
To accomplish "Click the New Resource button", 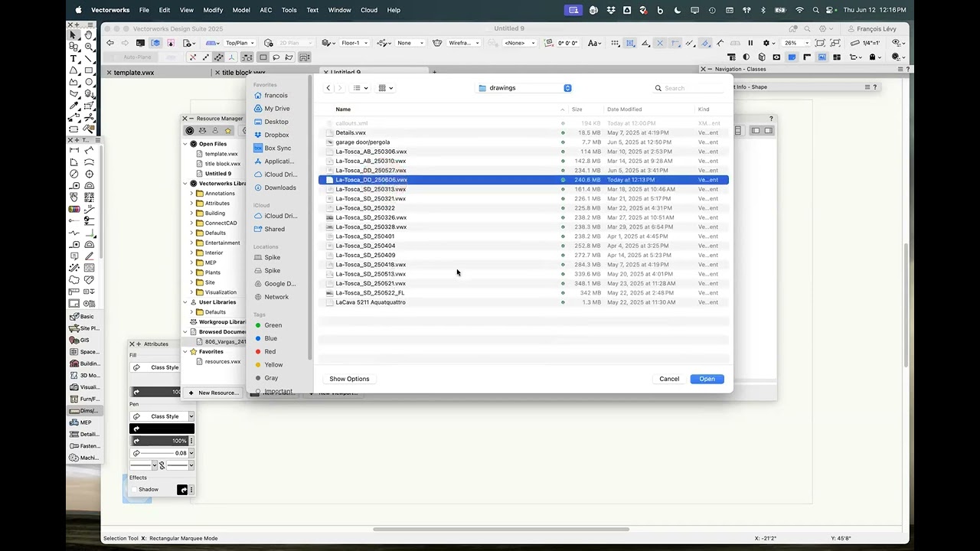I will 214,393.
